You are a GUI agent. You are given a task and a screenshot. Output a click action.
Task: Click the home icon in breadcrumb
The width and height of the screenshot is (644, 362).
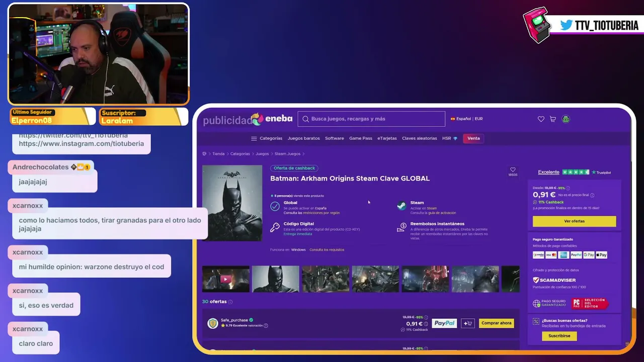coord(204,154)
